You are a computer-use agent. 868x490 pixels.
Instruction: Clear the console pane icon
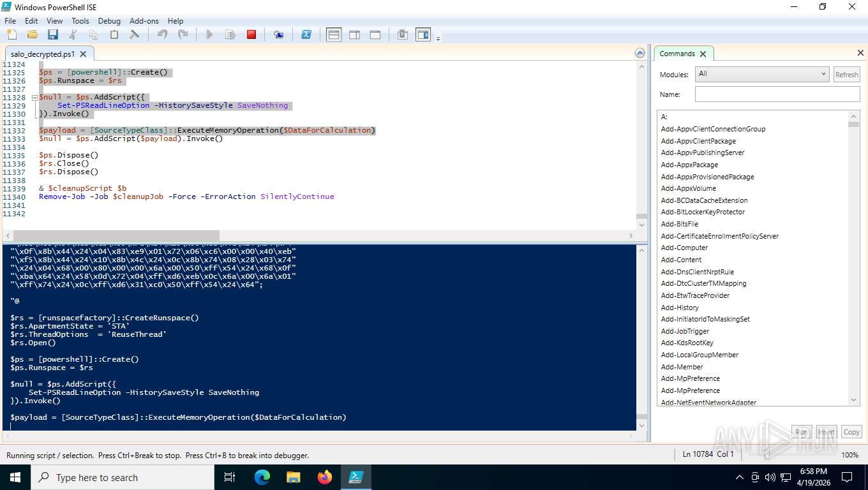(x=134, y=34)
